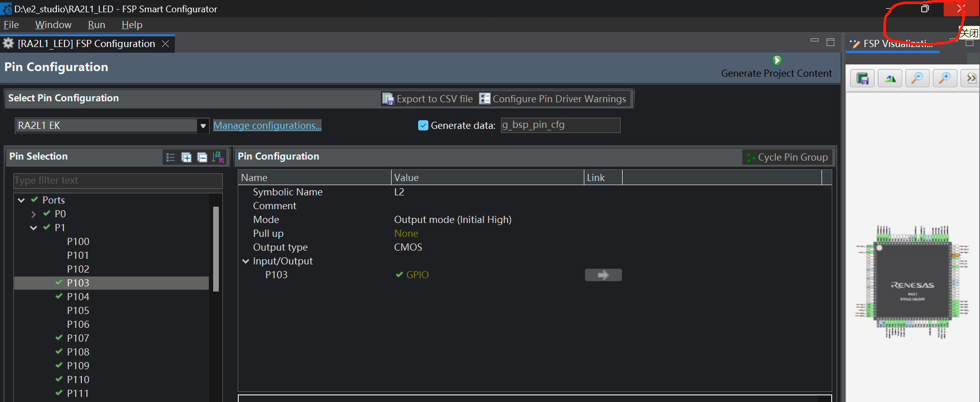Collapse the Ports tree node

coord(21,200)
